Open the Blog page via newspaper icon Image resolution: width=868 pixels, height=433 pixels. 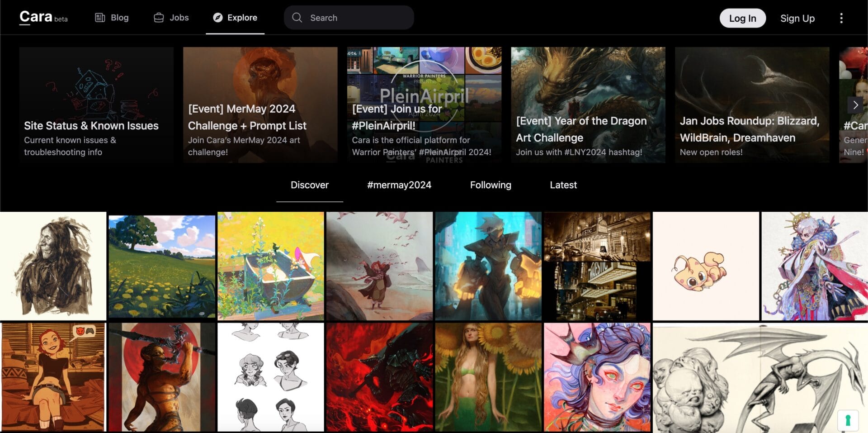pyautogui.click(x=100, y=18)
